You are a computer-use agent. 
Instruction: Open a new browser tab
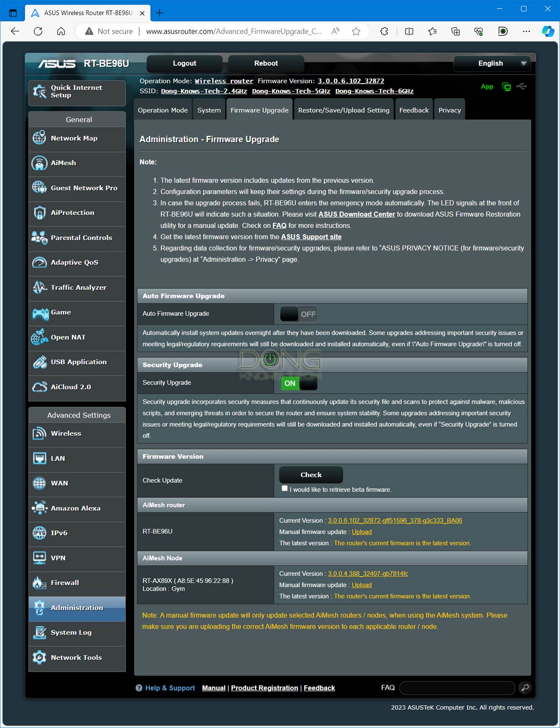click(x=159, y=13)
